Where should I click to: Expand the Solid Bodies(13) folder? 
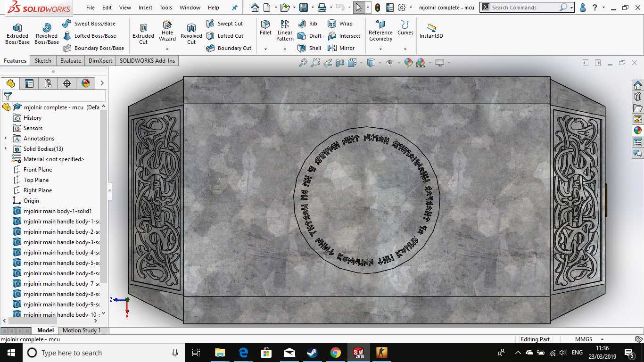tap(6, 149)
